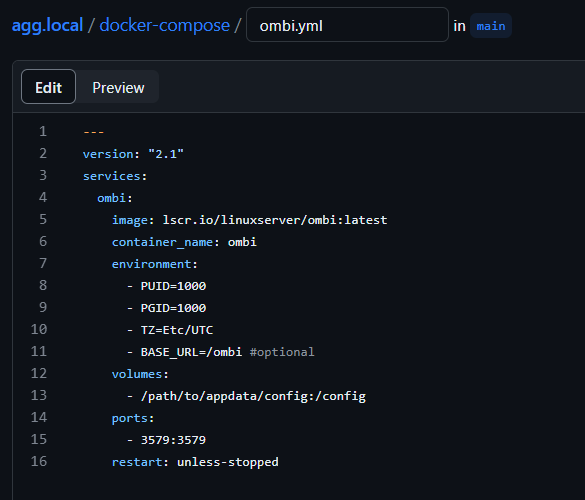Click the ombi: service name line
Screen dimensions: 585x500
coord(115,198)
